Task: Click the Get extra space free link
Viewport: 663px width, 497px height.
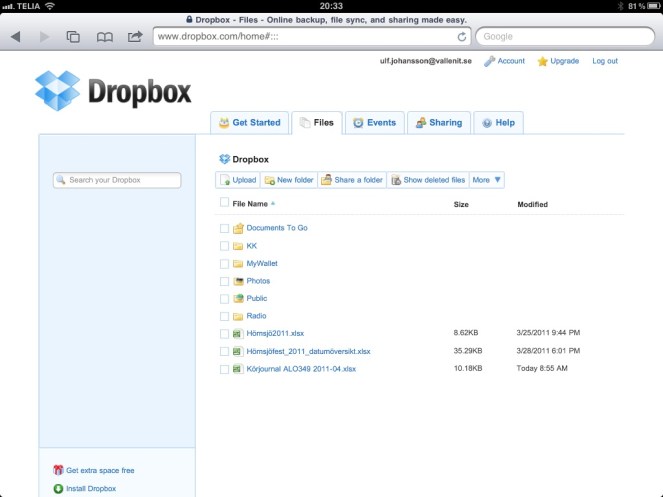Action: tap(99, 470)
